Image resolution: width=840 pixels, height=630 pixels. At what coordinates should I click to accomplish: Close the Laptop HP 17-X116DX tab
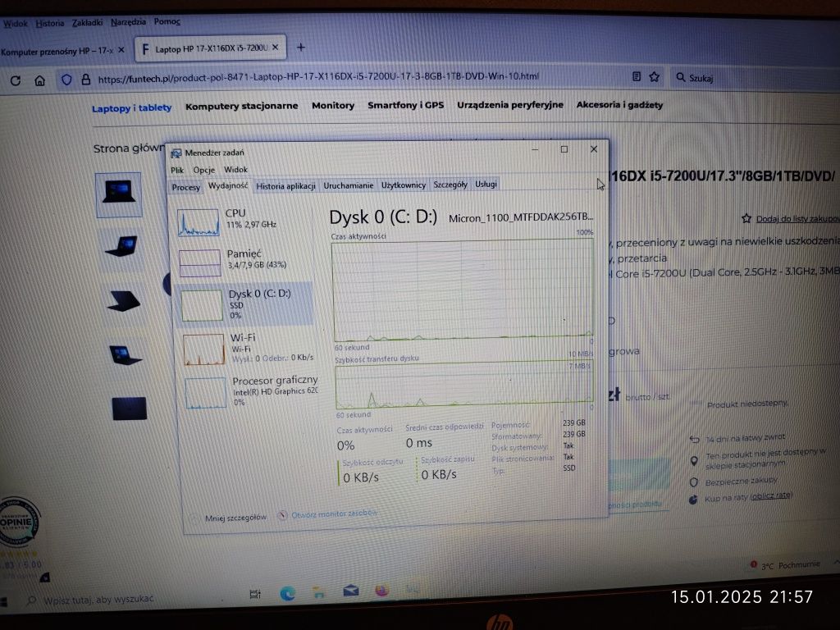[275, 48]
